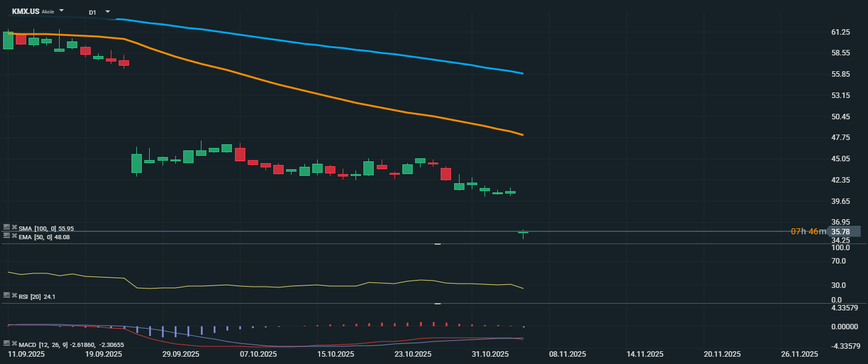Remove the EMA indicator with its X icon
This screenshot has height=364, width=868.
tap(14, 236)
